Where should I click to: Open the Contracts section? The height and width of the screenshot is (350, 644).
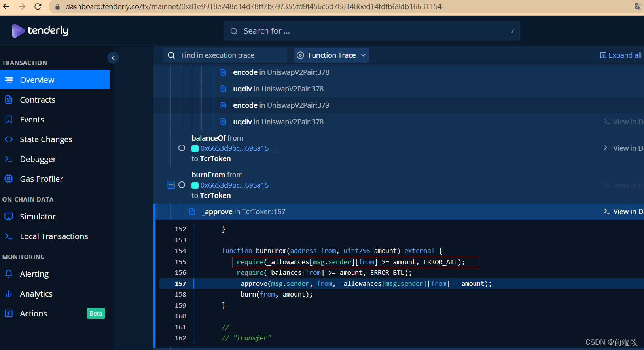55,99
